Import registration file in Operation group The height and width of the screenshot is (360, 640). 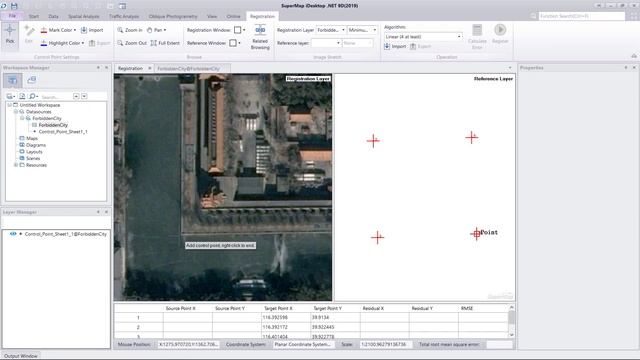[x=395, y=47]
